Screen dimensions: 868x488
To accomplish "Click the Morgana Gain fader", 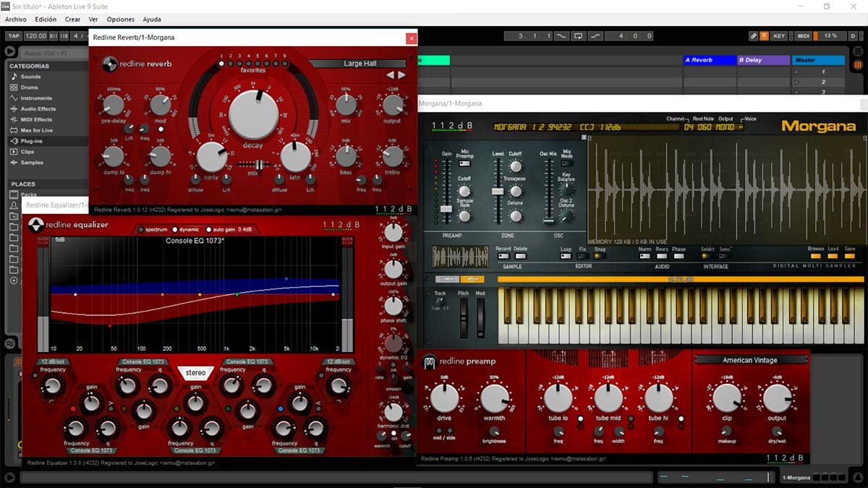I will click(x=447, y=209).
